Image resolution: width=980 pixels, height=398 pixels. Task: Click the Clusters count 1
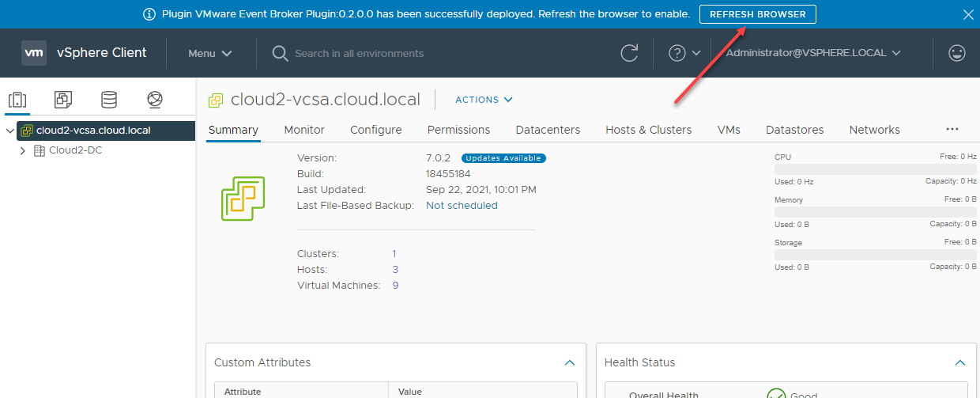(394, 254)
